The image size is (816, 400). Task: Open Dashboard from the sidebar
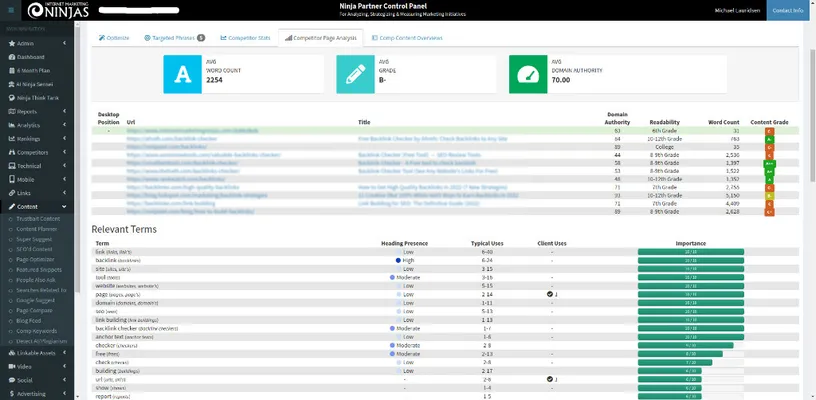[31, 57]
